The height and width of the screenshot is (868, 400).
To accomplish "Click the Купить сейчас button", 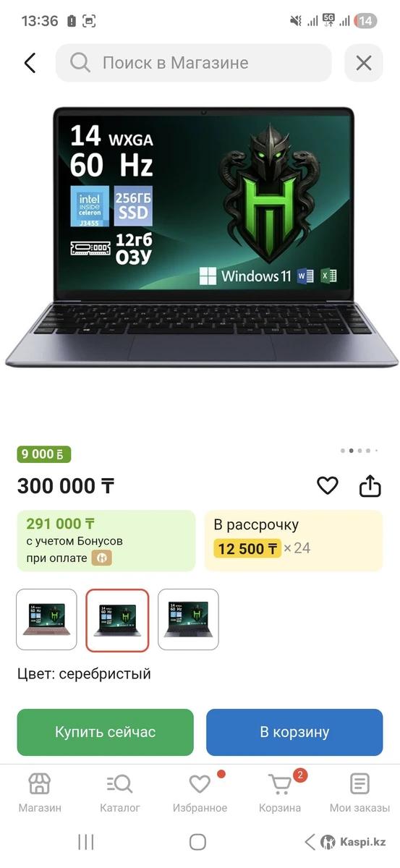I will coord(106,732).
